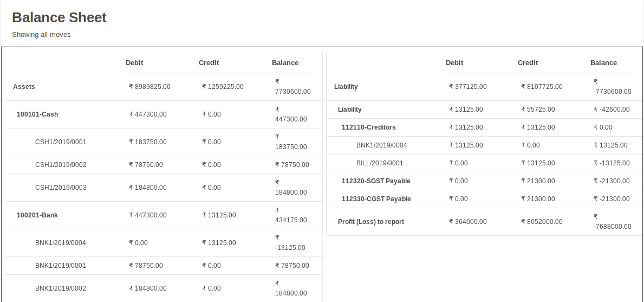Open BNK1/2019/0004 under 100201-Bank
Viewport: 644px width, 302px height.
[x=60, y=243]
